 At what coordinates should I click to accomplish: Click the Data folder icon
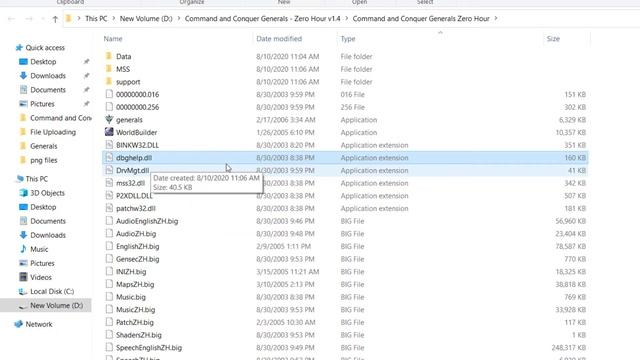pos(109,56)
